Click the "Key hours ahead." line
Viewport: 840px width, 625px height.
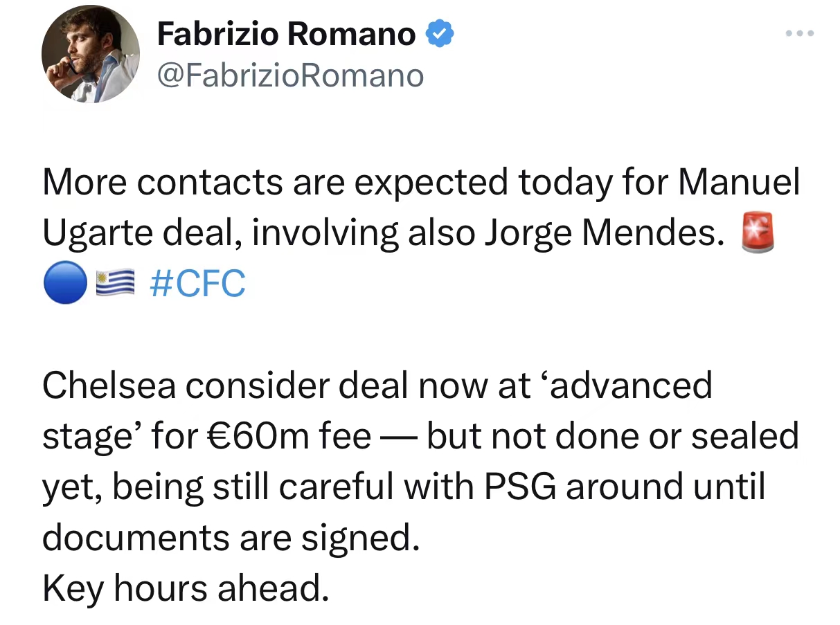[x=185, y=588]
